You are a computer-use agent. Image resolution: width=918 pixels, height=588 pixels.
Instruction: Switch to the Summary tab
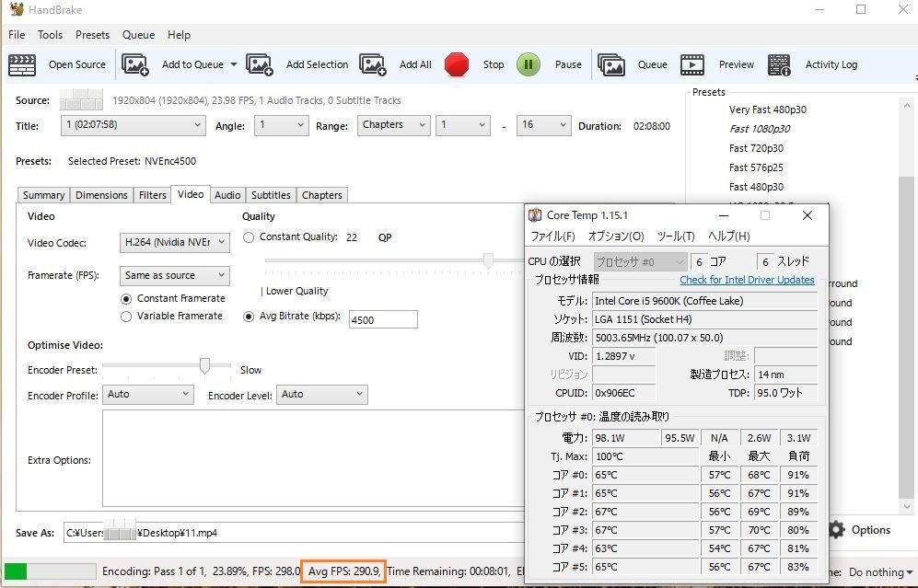coord(43,195)
